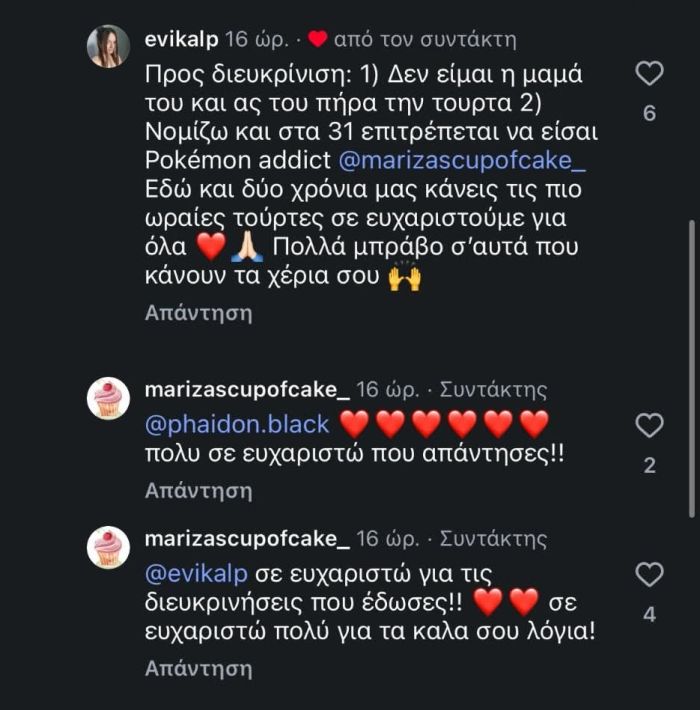
Task: Click Απάντηση under the last comment
Action: 198,669
